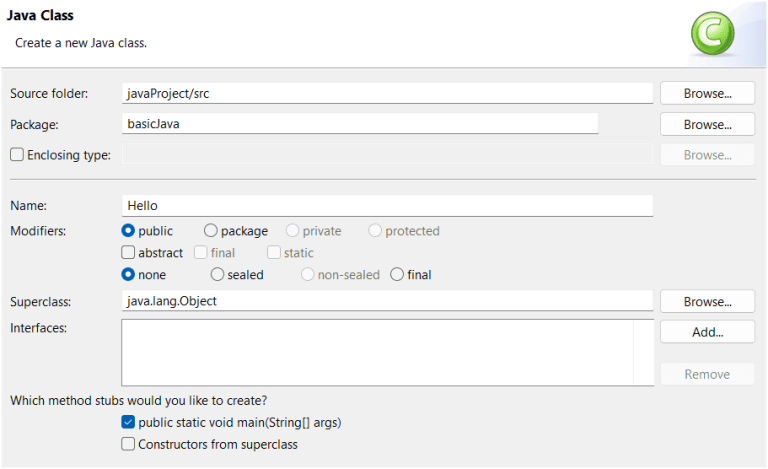Image resolution: width=768 pixels, height=469 pixels.
Task: Browse for a superclass
Action: [x=707, y=301]
